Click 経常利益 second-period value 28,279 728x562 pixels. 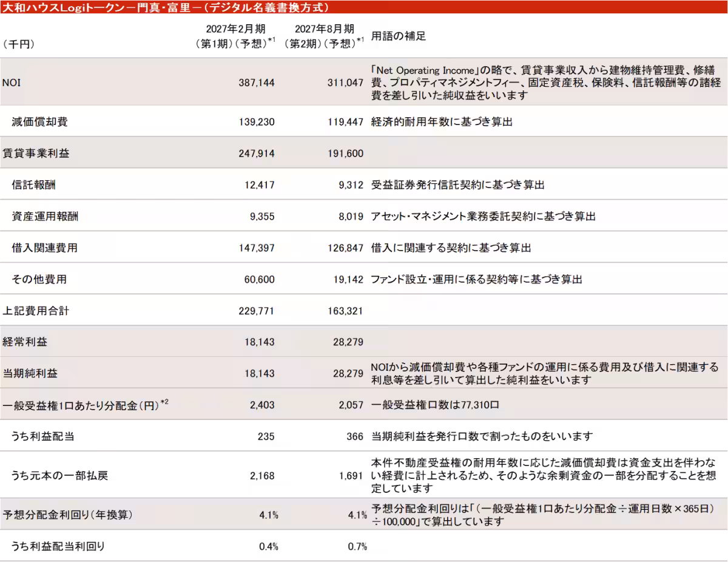pos(348,342)
